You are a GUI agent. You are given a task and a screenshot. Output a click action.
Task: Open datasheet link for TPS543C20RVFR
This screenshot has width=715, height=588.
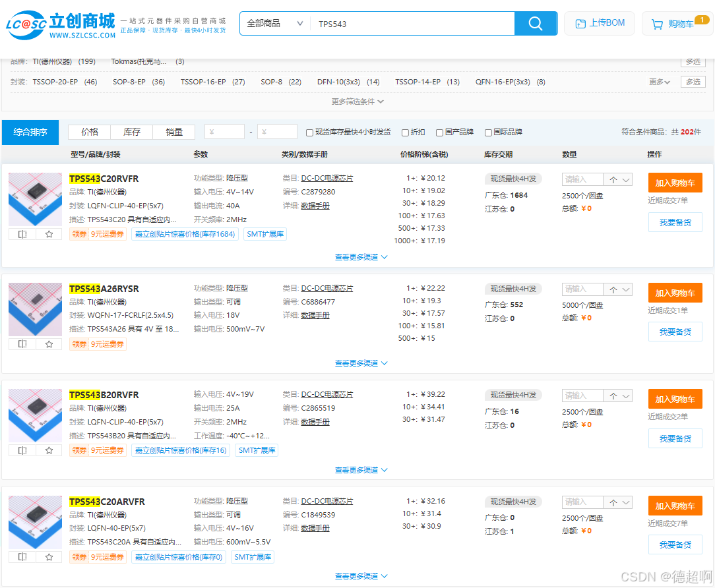tap(315, 206)
